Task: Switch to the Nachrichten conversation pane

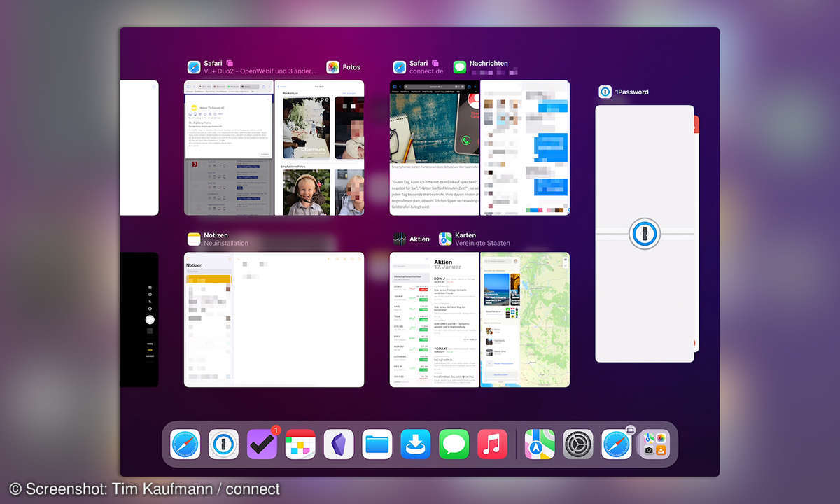Action: [525, 148]
